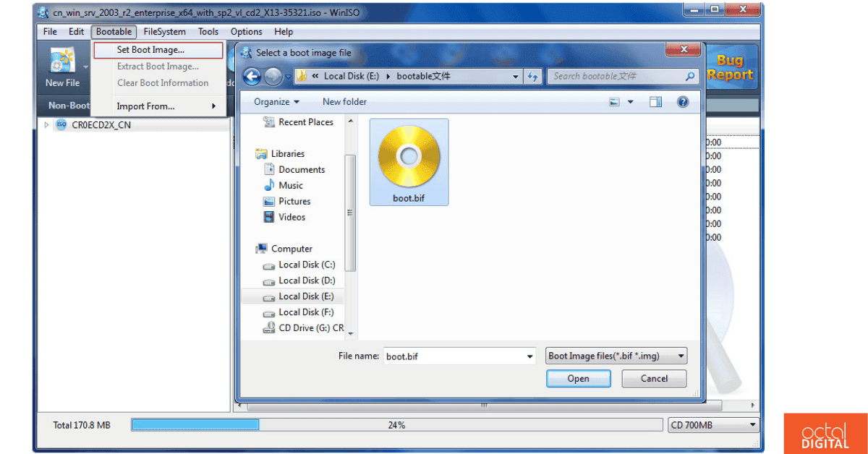Image resolution: width=868 pixels, height=454 pixels.
Task: Open the Bug Report icon
Action: click(731, 66)
